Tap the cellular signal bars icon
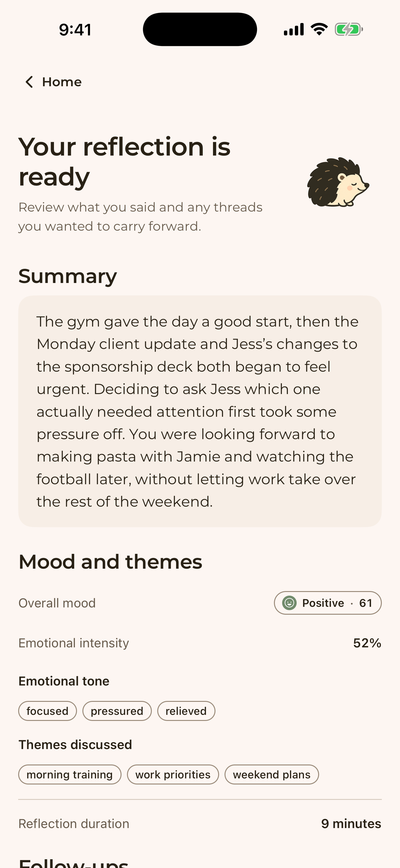 pos(294,29)
